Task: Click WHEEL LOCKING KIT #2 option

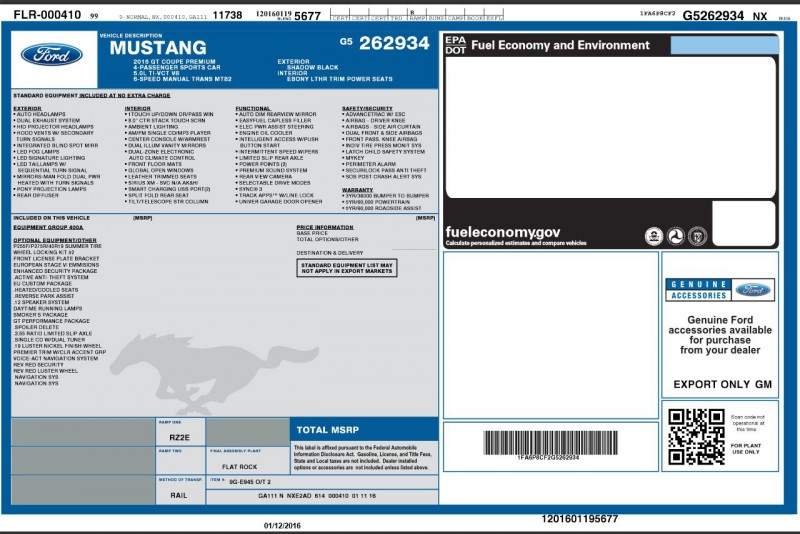Action: (x=43, y=252)
